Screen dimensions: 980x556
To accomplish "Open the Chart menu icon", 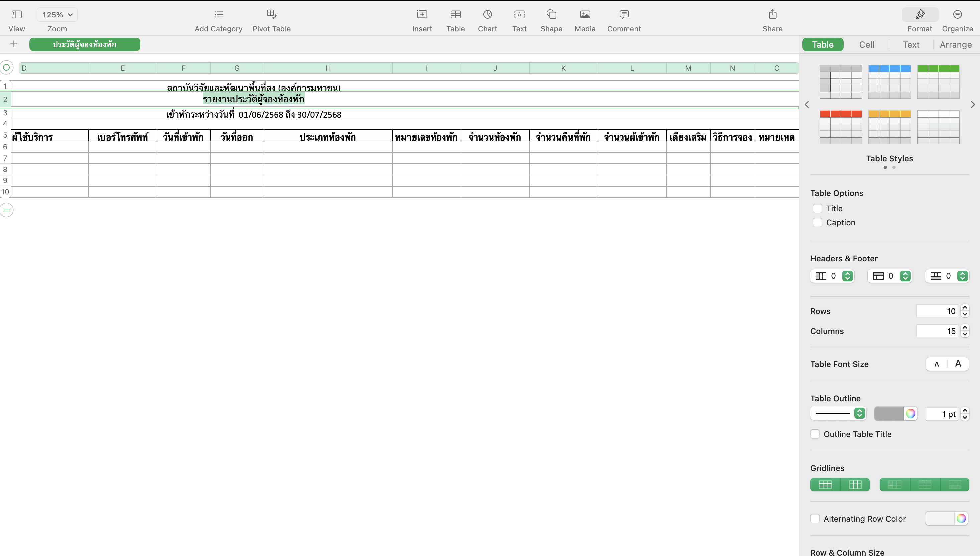I will coord(487,14).
